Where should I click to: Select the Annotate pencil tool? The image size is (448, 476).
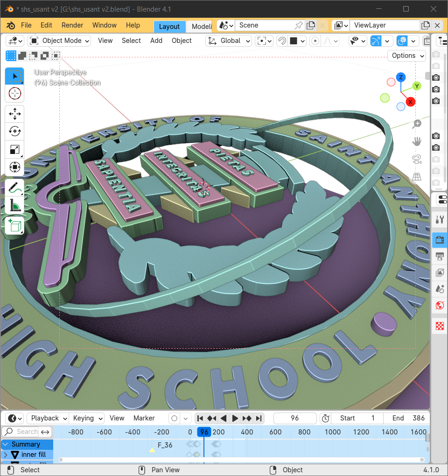(14, 188)
